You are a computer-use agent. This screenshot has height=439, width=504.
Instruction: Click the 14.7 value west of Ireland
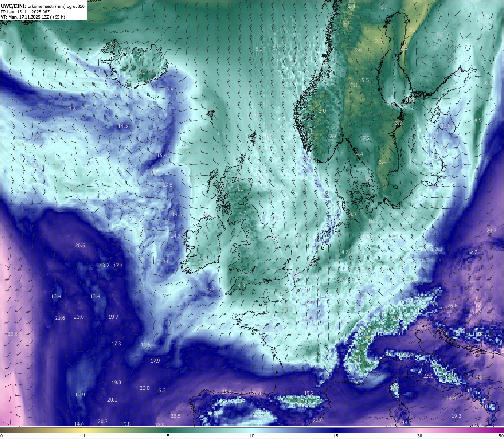(x=176, y=236)
